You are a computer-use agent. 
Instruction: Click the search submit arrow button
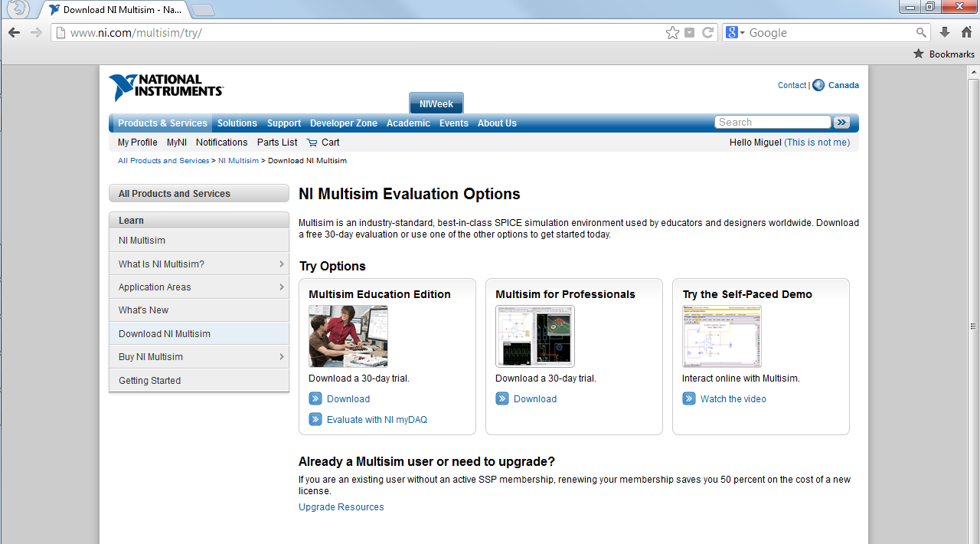coord(841,123)
